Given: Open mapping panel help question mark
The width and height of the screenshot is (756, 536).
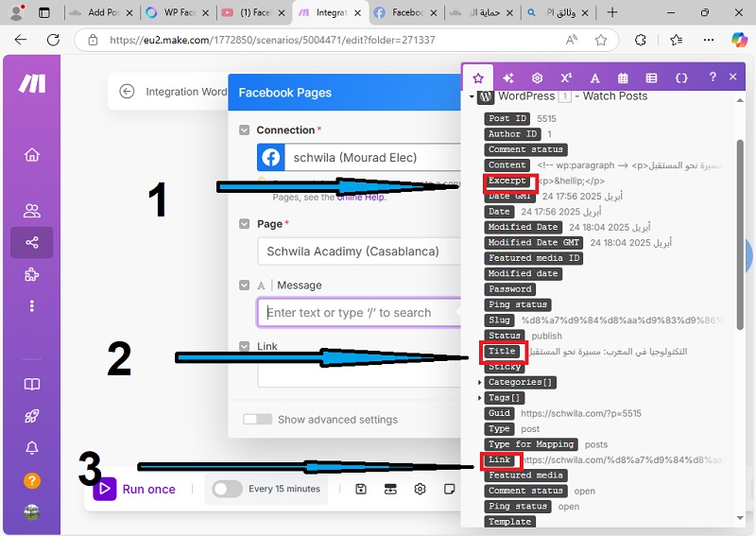Looking at the screenshot, I should (x=713, y=77).
